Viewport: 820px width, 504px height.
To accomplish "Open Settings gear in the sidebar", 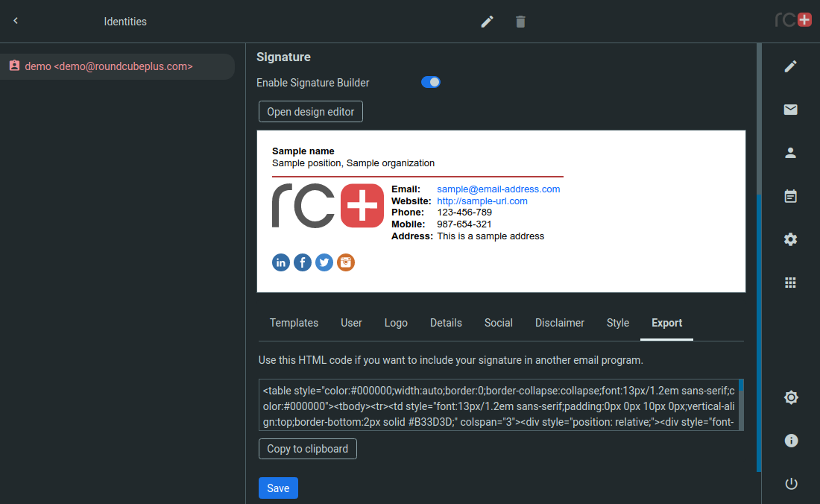I will click(791, 239).
